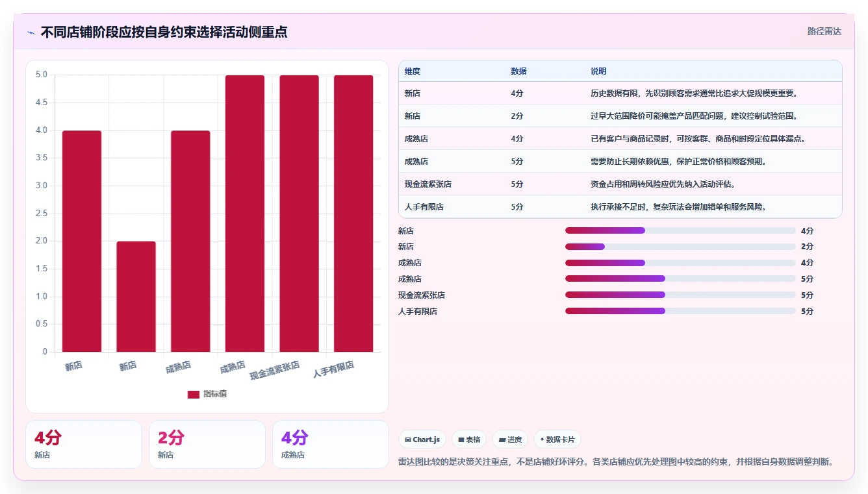Click the 指标值 legend label text
868x494 pixels.
(x=215, y=394)
